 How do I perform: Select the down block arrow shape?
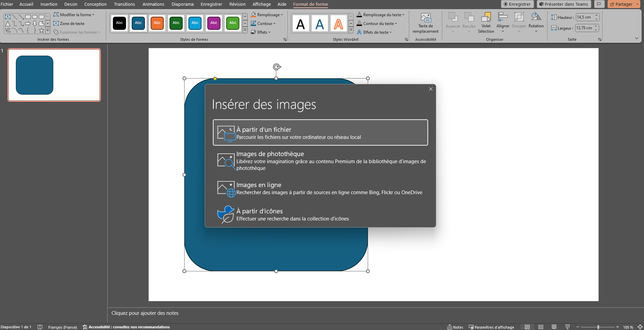(x=35, y=24)
